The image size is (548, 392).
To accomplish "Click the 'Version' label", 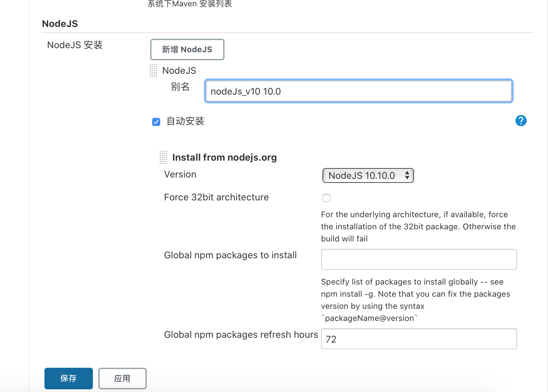I will (x=180, y=174).
